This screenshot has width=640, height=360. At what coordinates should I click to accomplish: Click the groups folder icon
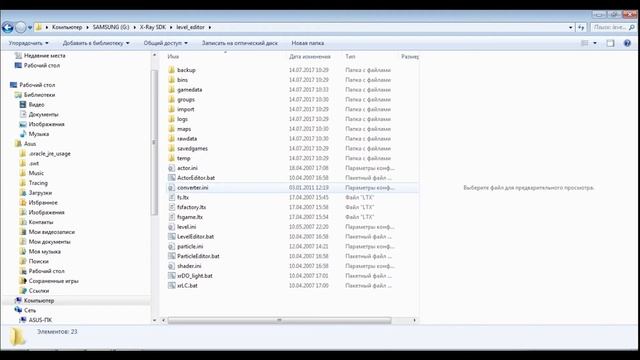click(171, 100)
